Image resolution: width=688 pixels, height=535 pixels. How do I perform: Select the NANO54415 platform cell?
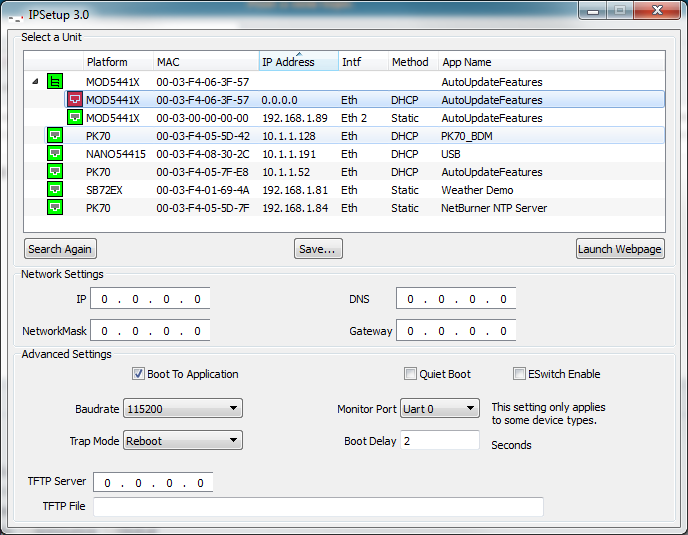click(116, 154)
